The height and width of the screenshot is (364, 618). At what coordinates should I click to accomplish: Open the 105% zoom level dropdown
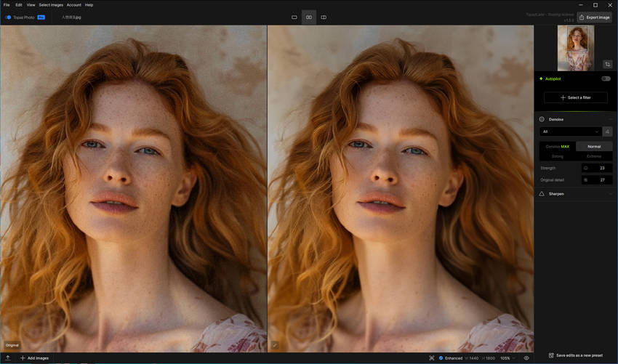tap(507, 358)
